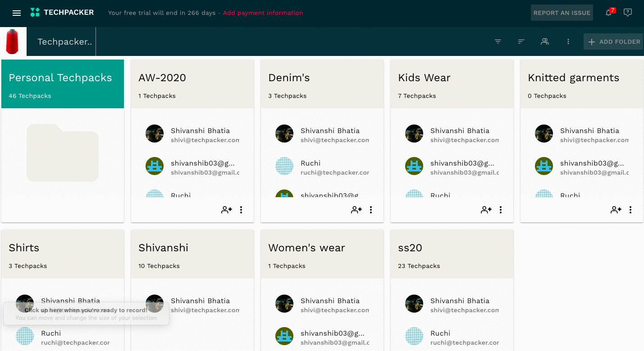
Task: Click the 'ready to record' overlay message
Action: point(86,314)
